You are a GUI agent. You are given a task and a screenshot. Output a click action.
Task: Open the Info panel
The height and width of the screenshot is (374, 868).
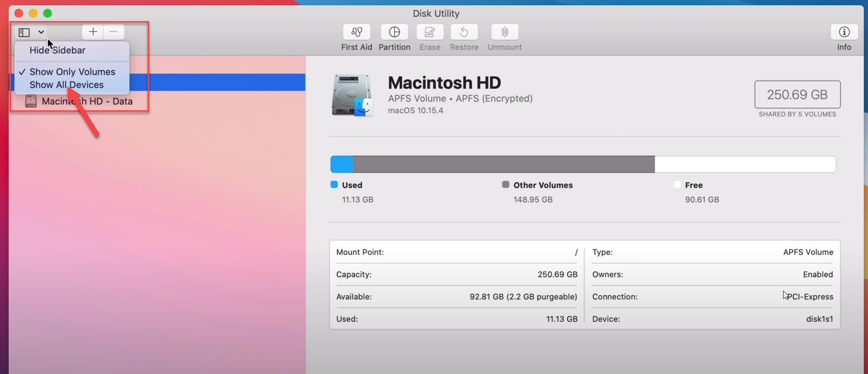pyautogui.click(x=844, y=32)
